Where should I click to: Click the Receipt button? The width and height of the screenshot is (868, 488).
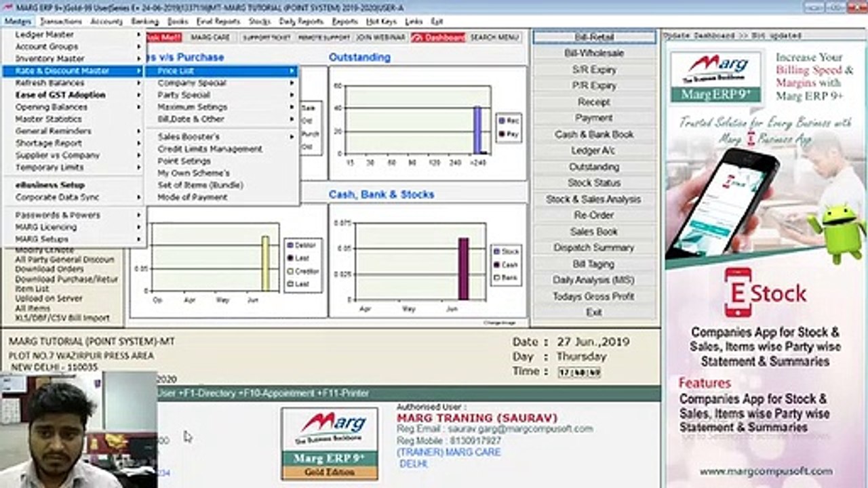pos(594,102)
